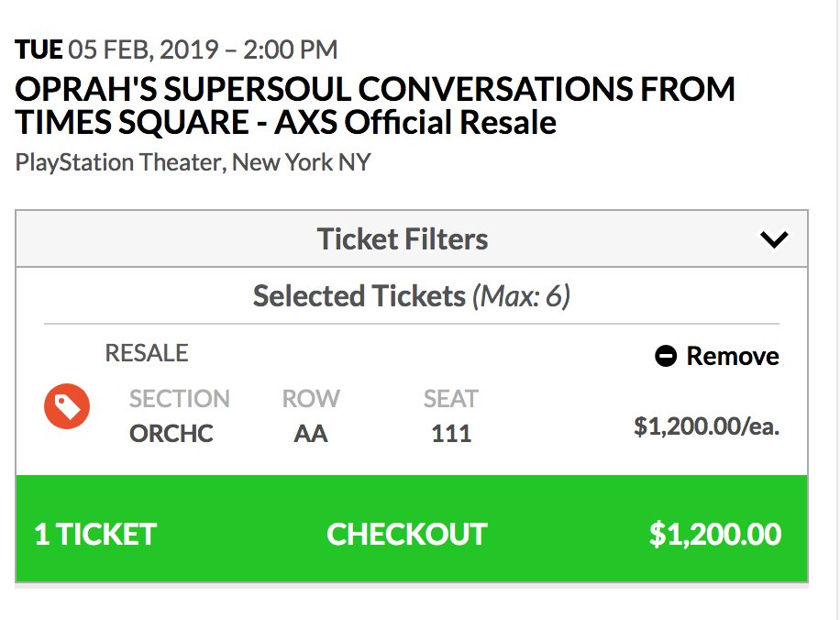Click the SECTION column label

(180, 399)
